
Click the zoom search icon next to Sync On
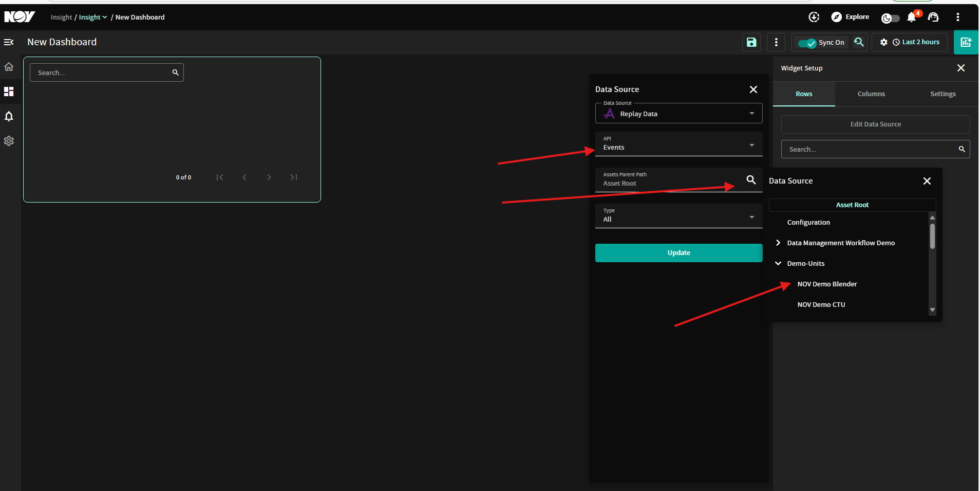click(859, 42)
